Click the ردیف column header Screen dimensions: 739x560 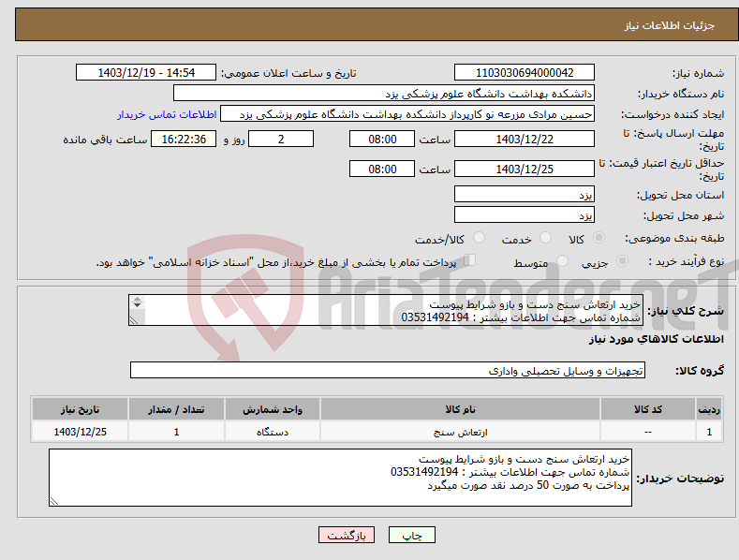pyautogui.click(x=709, y=409)
